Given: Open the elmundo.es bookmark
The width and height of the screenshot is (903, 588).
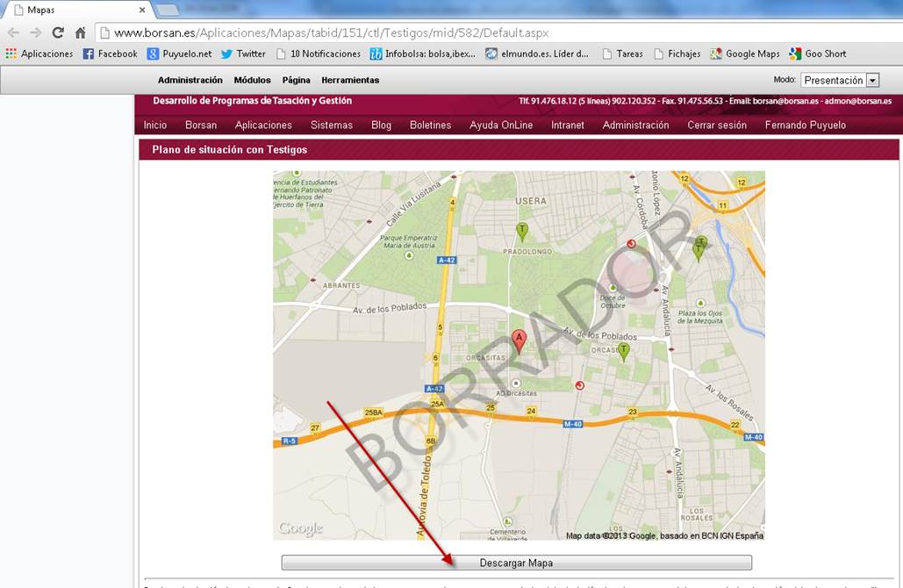Looking at the screenshot, I should pos(537,54).
